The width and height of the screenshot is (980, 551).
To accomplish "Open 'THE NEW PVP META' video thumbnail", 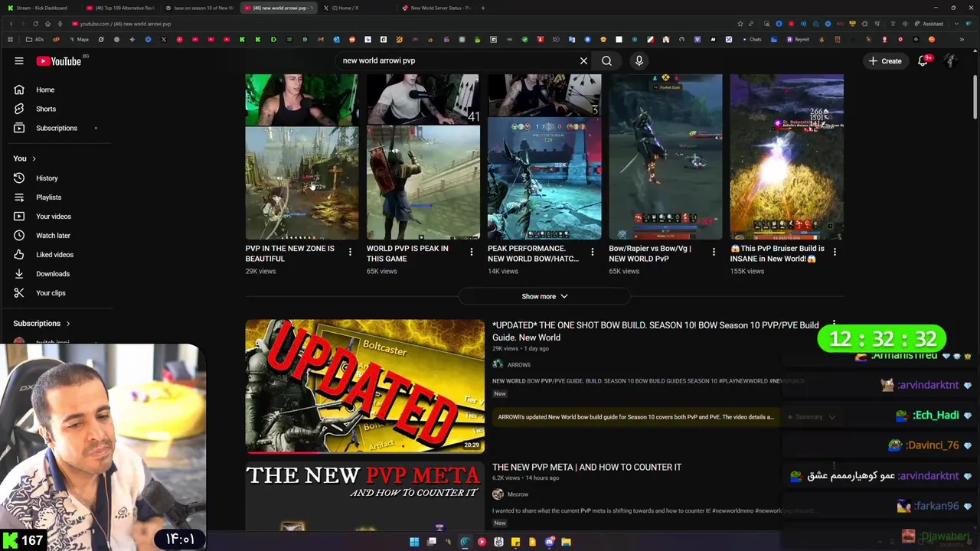I will click(x=364, y=496).
